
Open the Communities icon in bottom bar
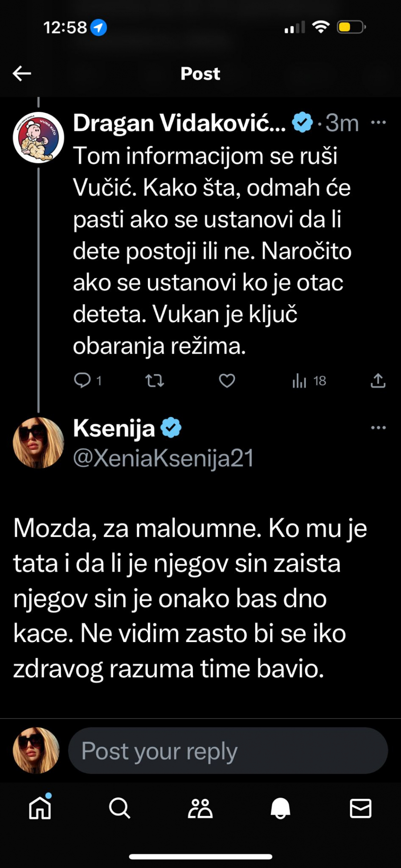[200, 810]
